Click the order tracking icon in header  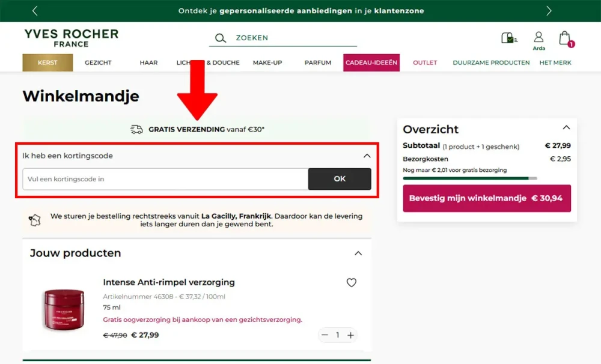click(x=509, y=38)
